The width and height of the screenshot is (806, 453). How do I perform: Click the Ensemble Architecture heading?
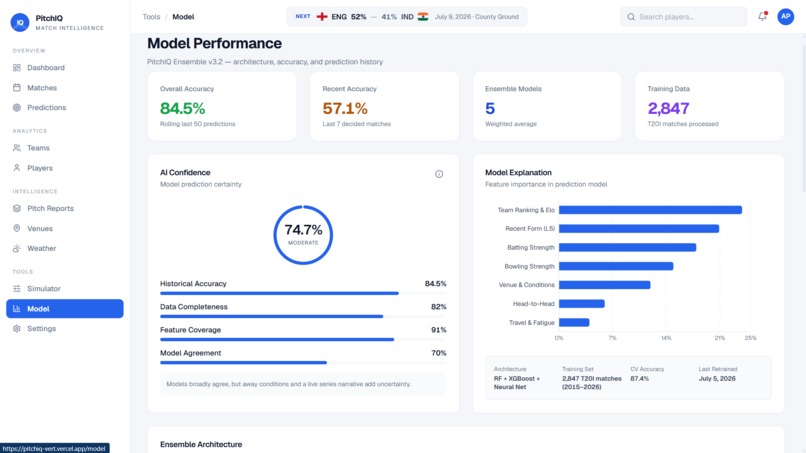(x=201, y=444)
